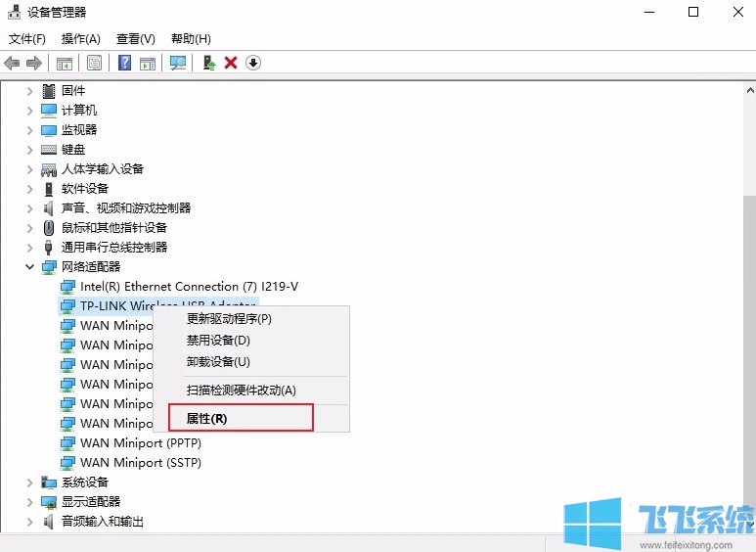
Task: Click the round down-arrow toolbar icon
Action: tap(253, 63)
